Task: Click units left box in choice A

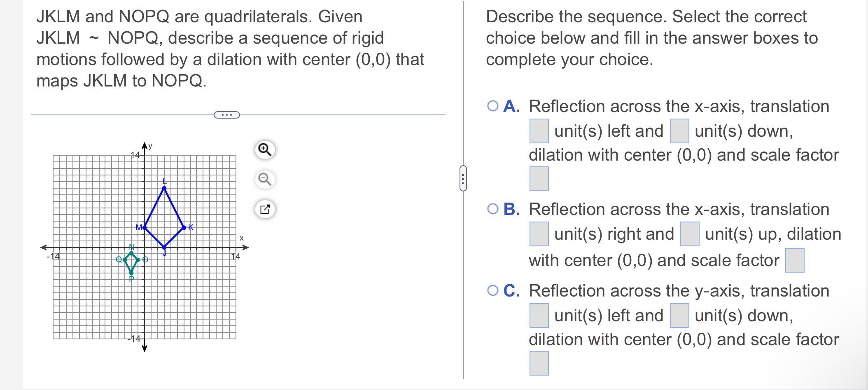Action: point(539,131)
